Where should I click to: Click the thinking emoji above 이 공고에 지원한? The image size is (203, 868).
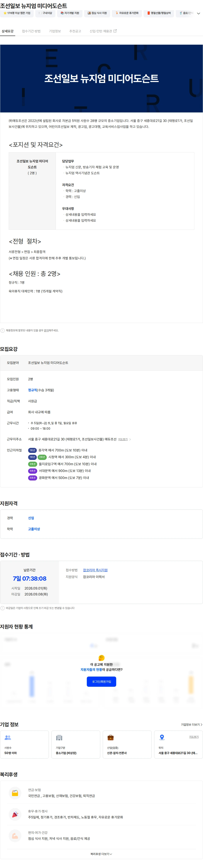coord(101,658)
